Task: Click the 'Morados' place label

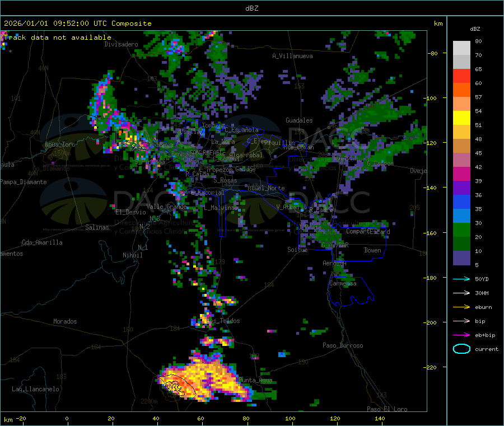Action: 66,321
